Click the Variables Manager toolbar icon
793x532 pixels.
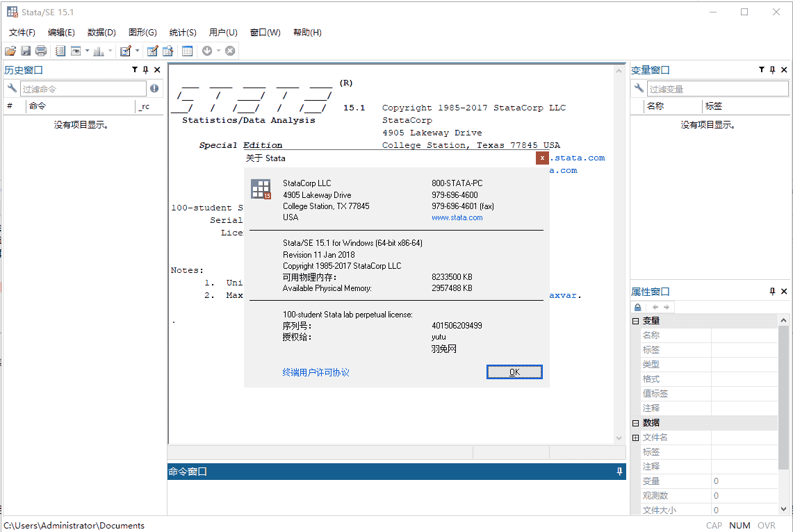coord(187,50)
